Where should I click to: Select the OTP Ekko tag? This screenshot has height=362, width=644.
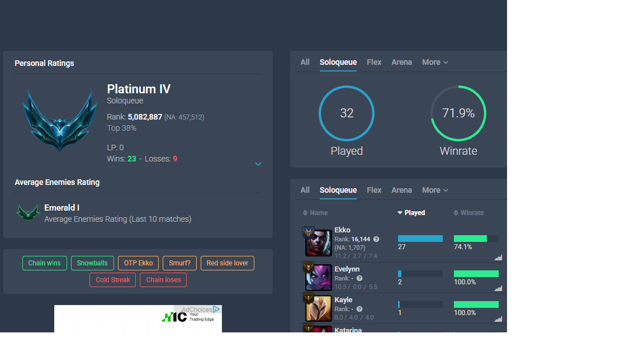[x=139, y=263]
